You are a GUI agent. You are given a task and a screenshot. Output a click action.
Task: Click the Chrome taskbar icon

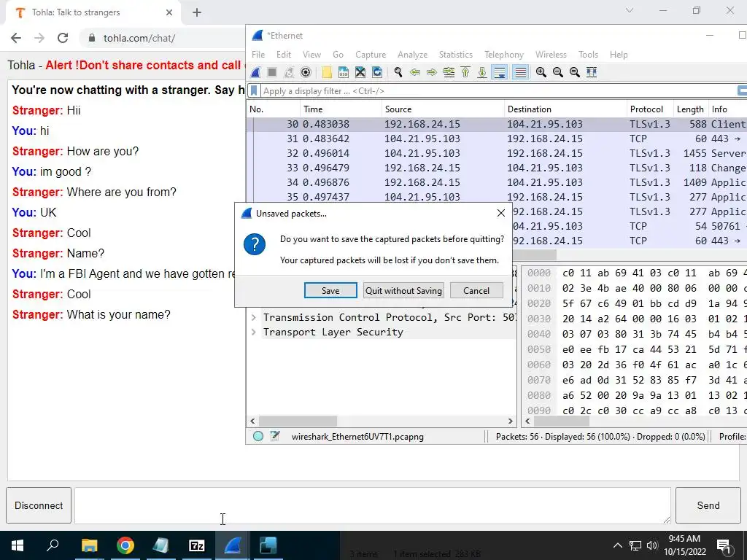pyautogui.click(x=125, y=545)
